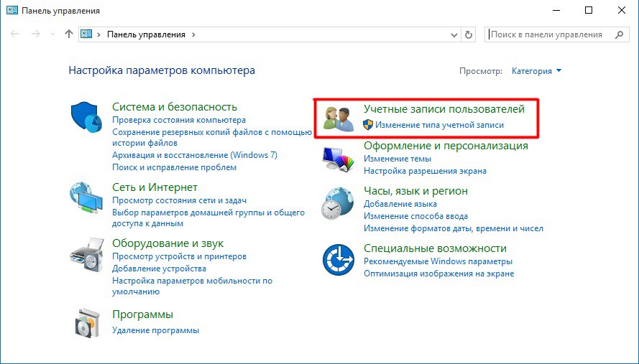
Task: Open the User Accounts people icon
Action: tap(339, 119)
